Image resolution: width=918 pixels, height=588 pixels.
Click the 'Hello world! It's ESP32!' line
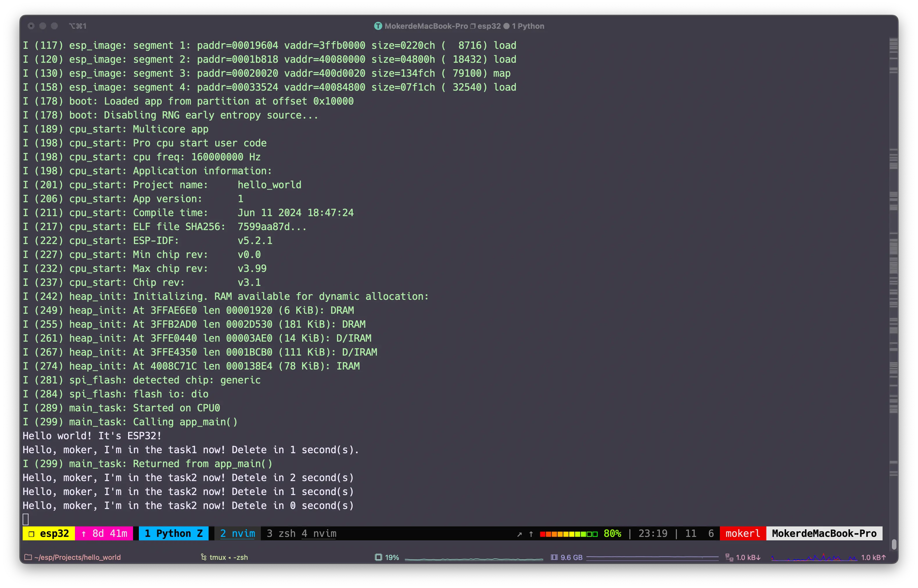[x=92, y=436]
